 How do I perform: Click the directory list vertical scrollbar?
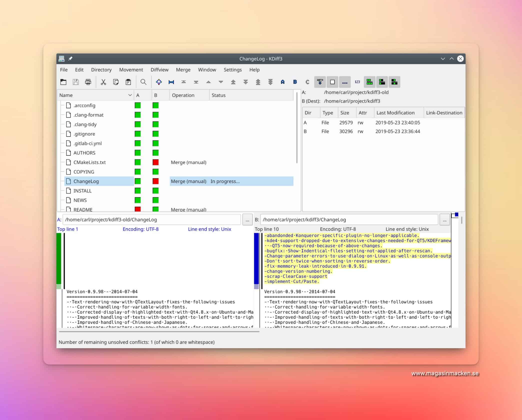click(297, 128)
